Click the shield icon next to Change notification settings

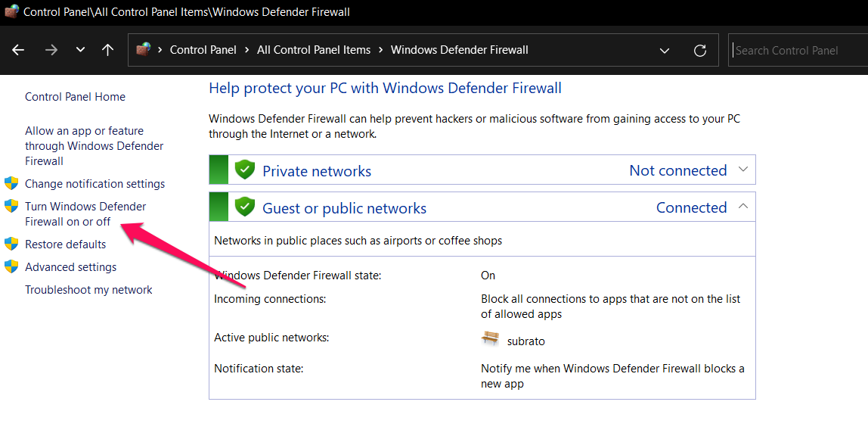tap(11, 183)
